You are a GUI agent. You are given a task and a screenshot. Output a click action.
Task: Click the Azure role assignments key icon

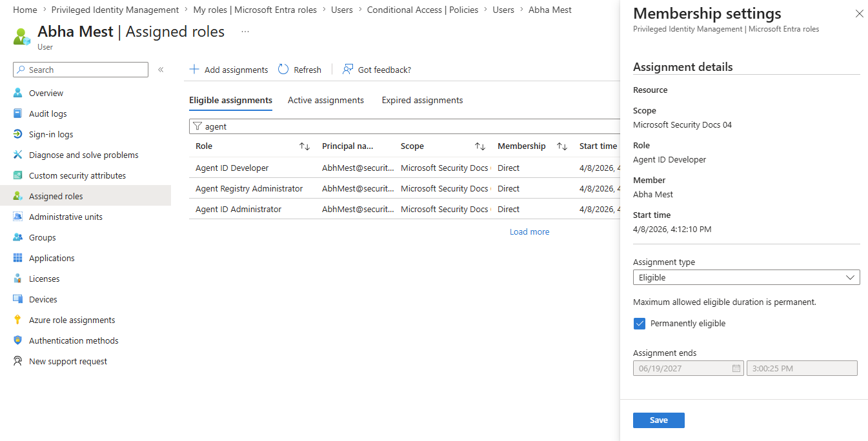[x=18, y=320]
